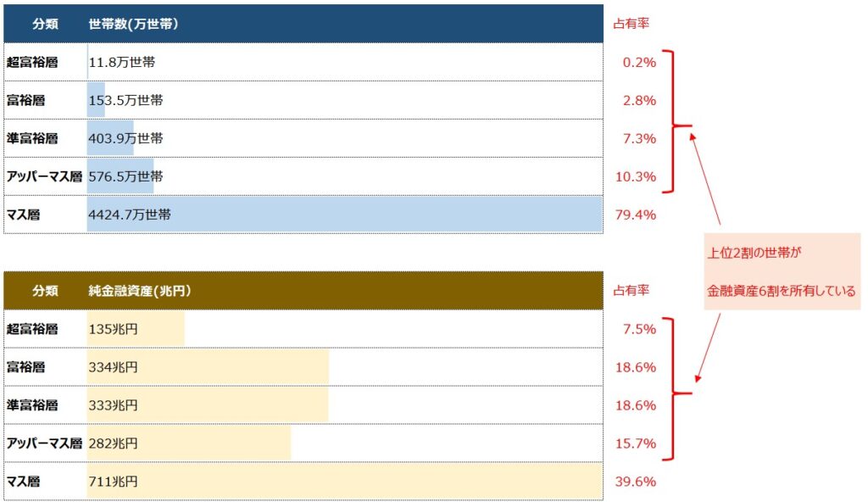The image size is (868, 502).
Task: Click the lower red bracket shape
Action: click(x=676, y=389)
